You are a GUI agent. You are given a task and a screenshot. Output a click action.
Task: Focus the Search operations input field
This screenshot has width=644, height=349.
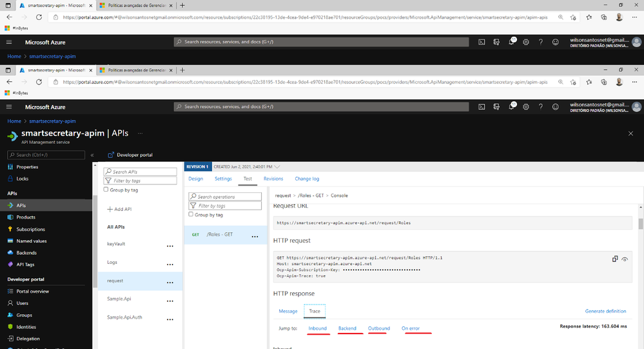pos(225,197)
